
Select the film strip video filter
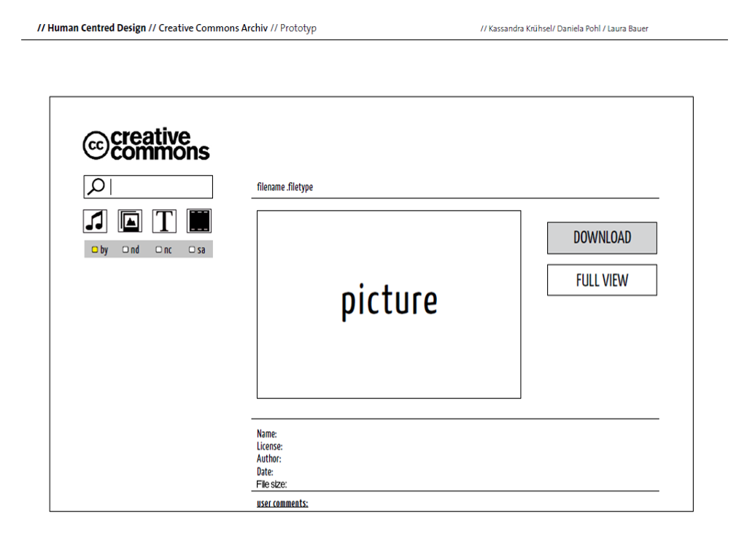coord(198,221)
